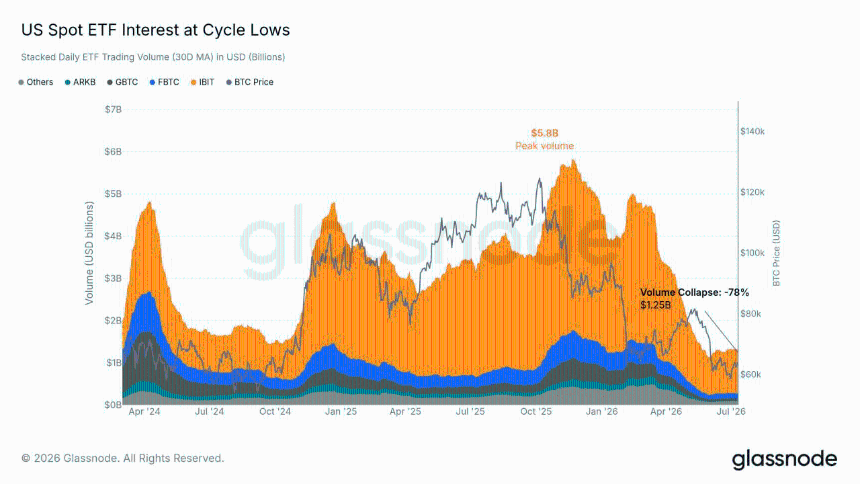The height and width of the screenshot is (484, 860).
Task: Select the Jul '25 x-axis label
Action: (470, 412)
